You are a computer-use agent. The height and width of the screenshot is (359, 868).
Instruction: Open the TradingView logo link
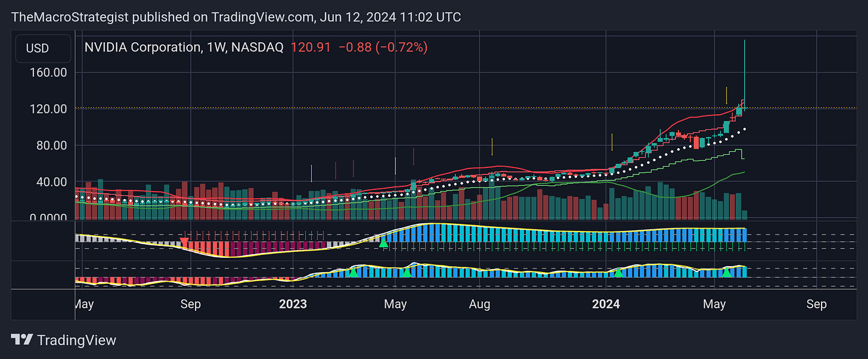64,340
